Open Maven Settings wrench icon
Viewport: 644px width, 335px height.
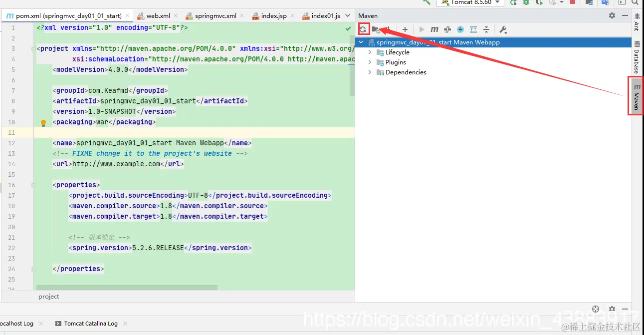tap(503, 29)
